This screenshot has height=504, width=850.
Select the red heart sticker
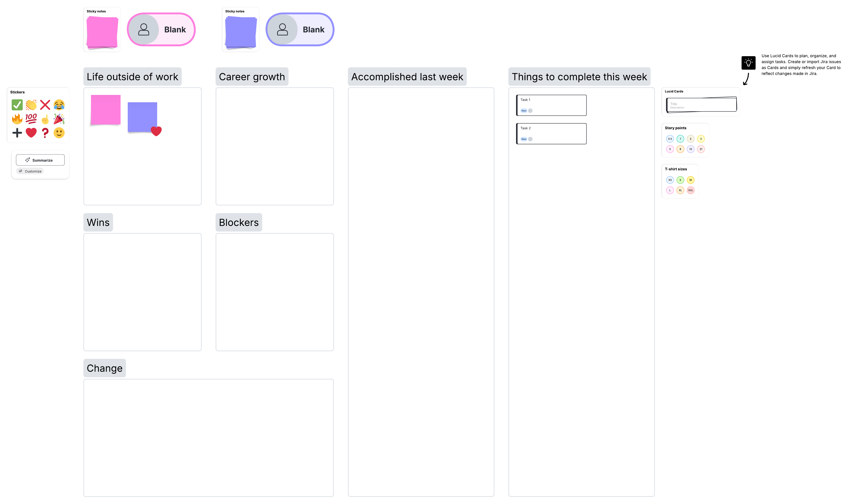coord(31,133)
